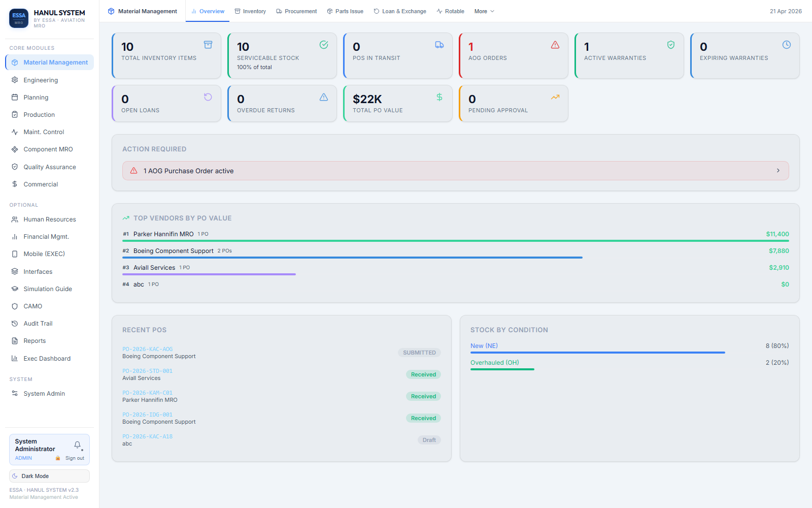This screenshot has height=508, width=812.
Task: Select the Engineering module in sidebar
Action: pyautogui.click(x=41, y=80)
